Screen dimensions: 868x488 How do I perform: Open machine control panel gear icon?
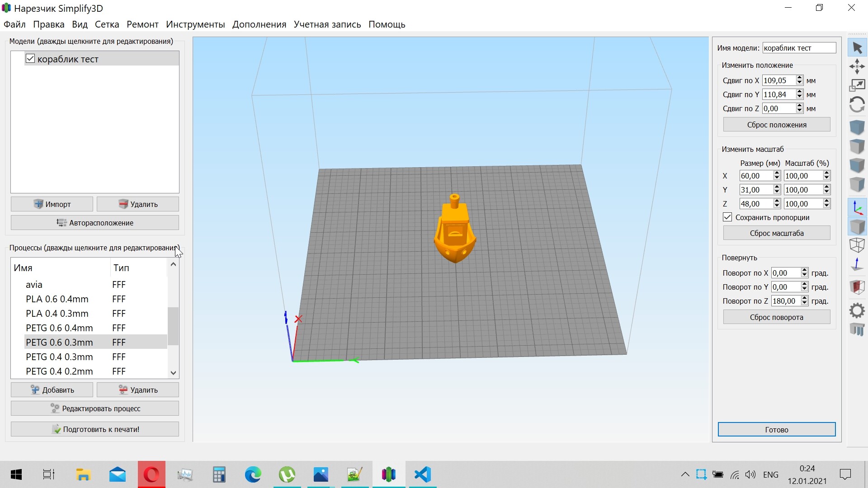857,310
